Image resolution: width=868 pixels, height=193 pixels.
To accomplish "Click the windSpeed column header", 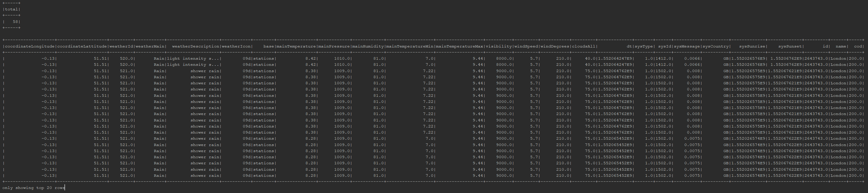I will click(x=526, y=46).
